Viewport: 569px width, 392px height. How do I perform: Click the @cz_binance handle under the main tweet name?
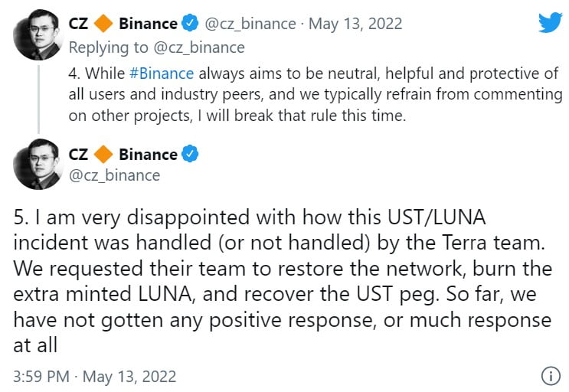coord(114,175)
